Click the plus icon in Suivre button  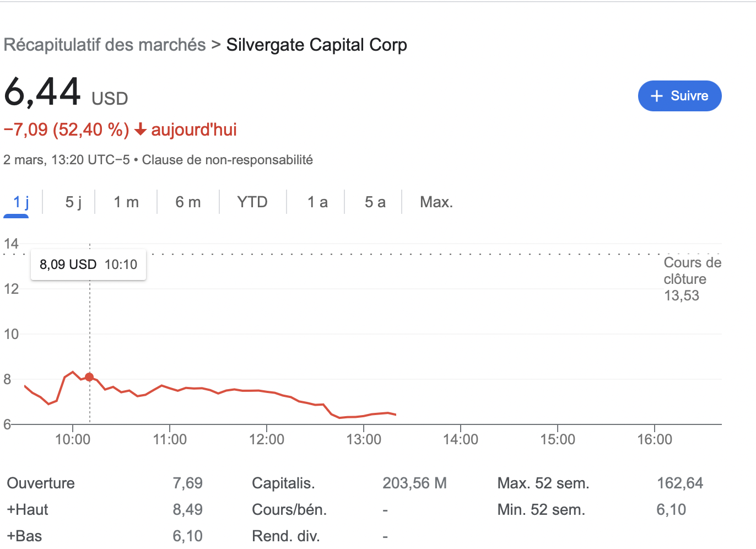click(x=656, y=96)
